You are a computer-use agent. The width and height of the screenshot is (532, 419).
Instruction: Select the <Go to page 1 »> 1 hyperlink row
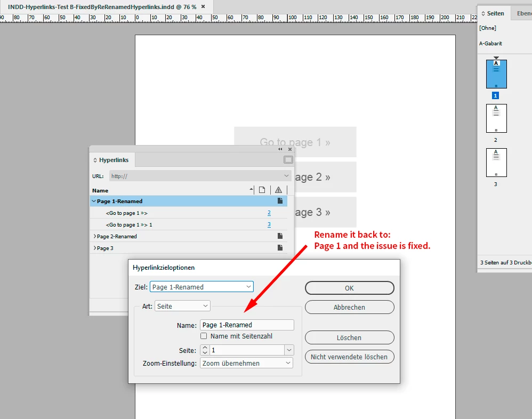(x=189, y=224)
